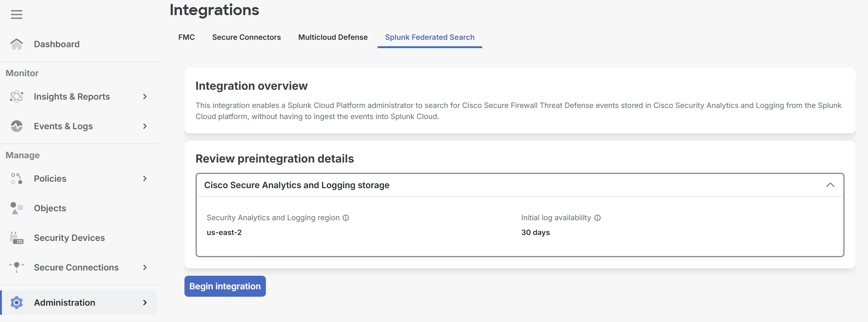The image size is (868, 322).
Task: Click the Monitor section label
Action: (22, 73)
